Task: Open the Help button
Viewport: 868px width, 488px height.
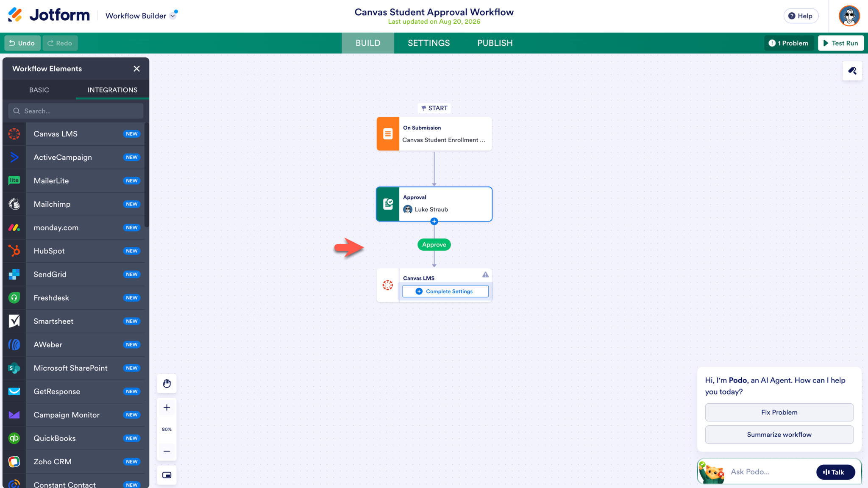Action: (801, 16)
